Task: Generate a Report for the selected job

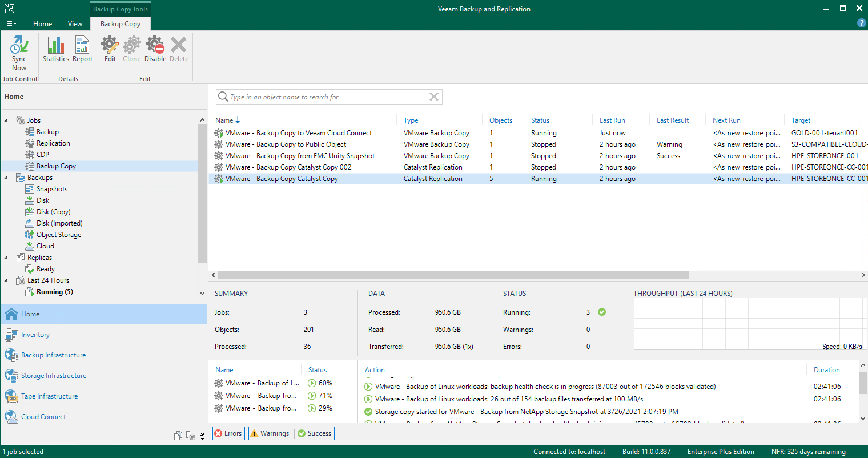Action: 82,49
